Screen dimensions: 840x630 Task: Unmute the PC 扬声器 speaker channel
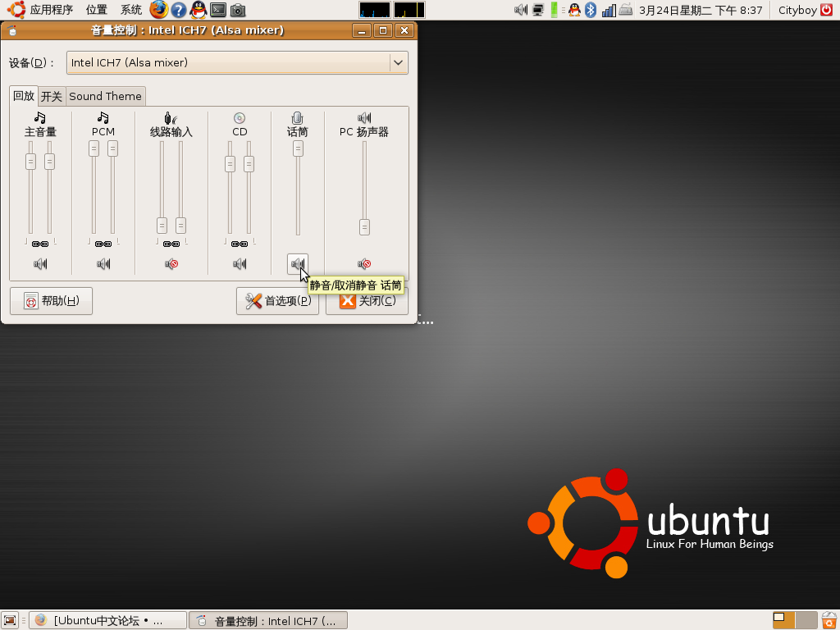(x=364, y=263)
